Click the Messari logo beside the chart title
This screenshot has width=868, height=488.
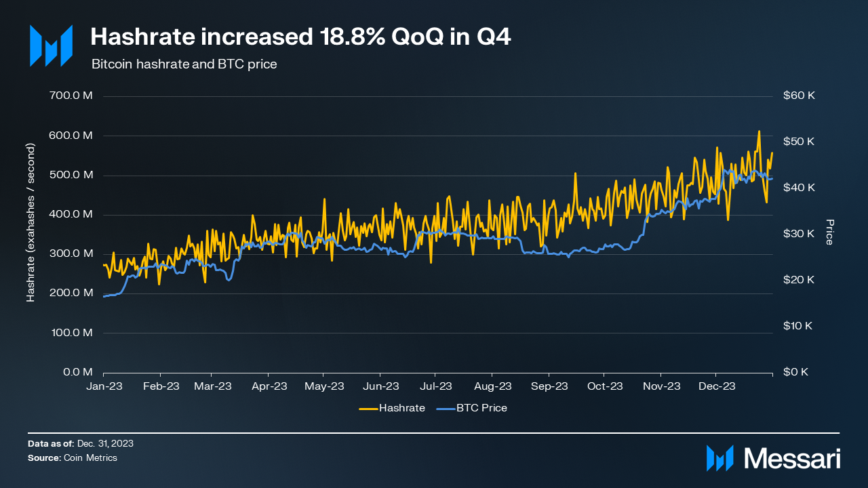[51, 46]
